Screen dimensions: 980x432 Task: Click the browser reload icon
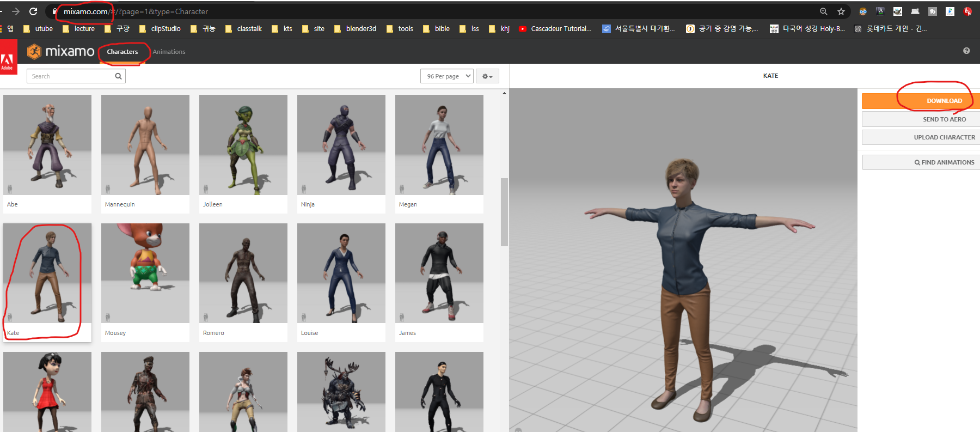coord(33,11)
